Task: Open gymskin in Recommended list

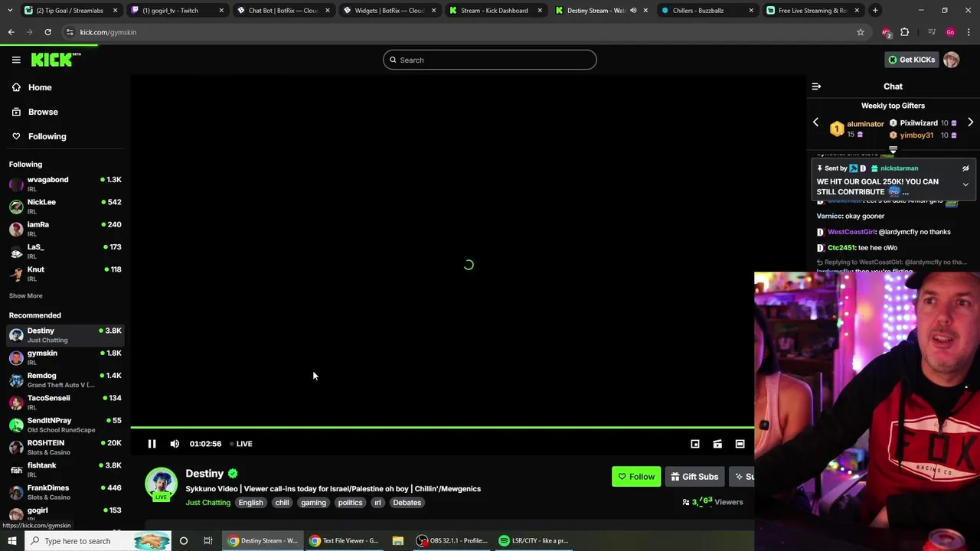Action: (x=65, y=357)
